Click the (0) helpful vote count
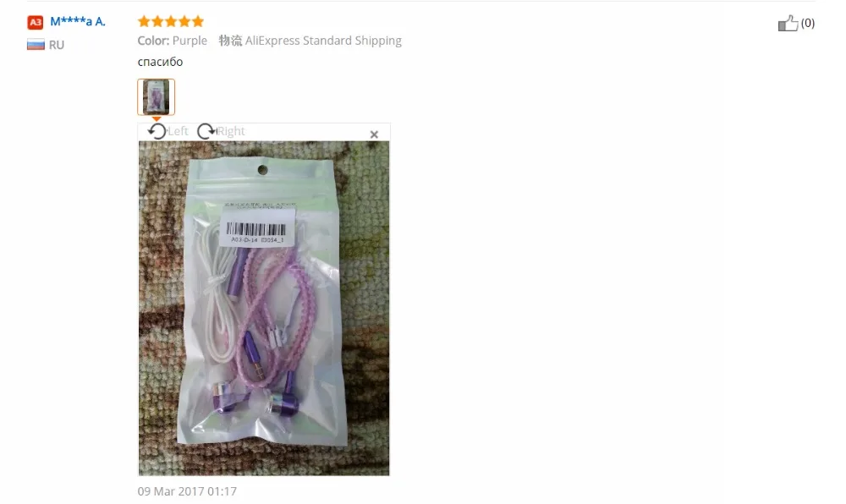The width and height of the screenshot is (846, 504). click(808, 23)
